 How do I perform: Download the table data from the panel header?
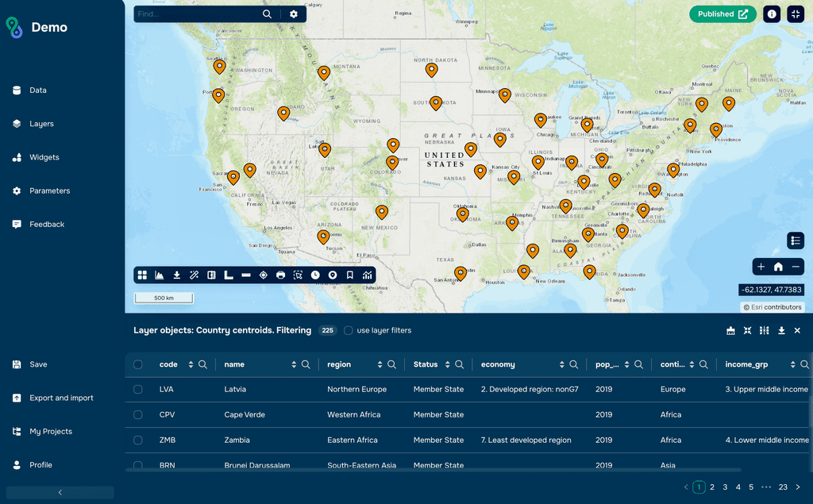(781, 330)
